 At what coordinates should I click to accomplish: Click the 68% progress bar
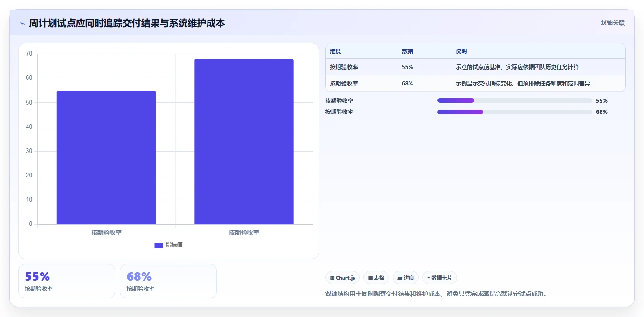pyautogui.click(x=514, y=112)
